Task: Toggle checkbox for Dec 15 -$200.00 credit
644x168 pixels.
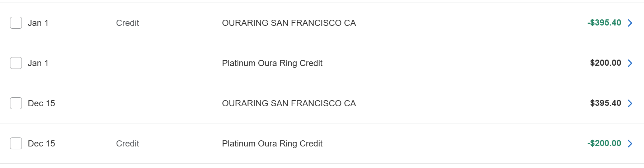Action: click(x=16, y=144)
